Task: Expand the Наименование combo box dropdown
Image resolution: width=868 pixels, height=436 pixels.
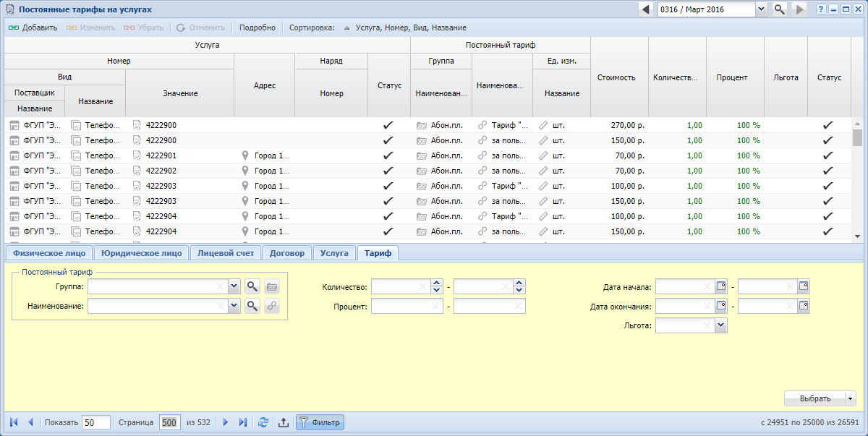Action: 234,307
